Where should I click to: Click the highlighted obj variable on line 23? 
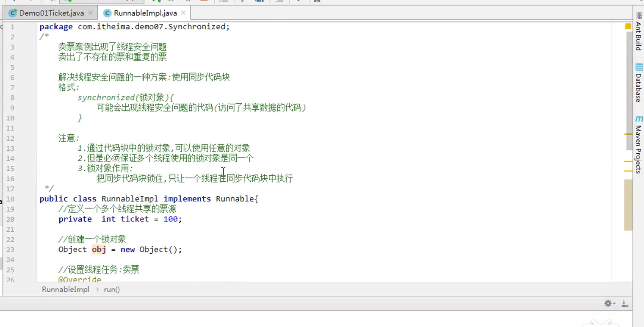(x=99, y=249)
